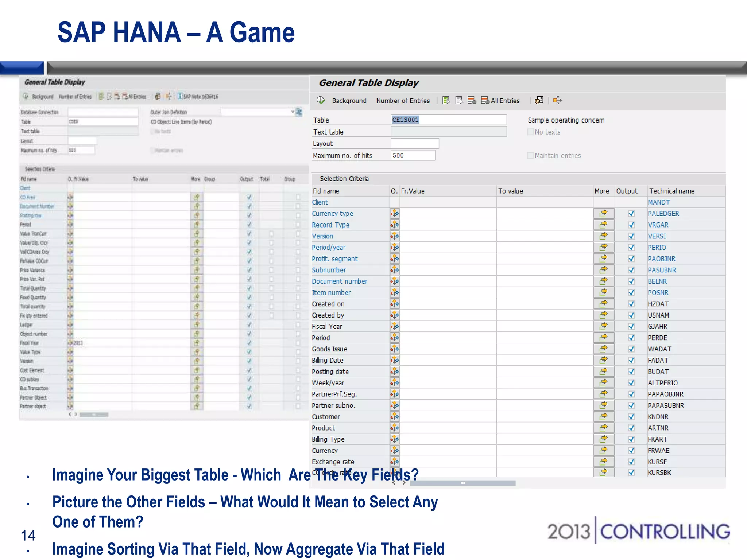This screenshot has width=747, height=560.
Task: Click horizontal scrollbar under right table
Action: pos(462,483)
